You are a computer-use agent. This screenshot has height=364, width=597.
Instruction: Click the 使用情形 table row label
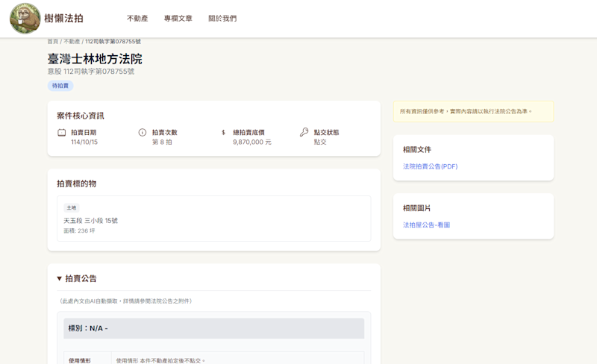click(x=80, y=360)
